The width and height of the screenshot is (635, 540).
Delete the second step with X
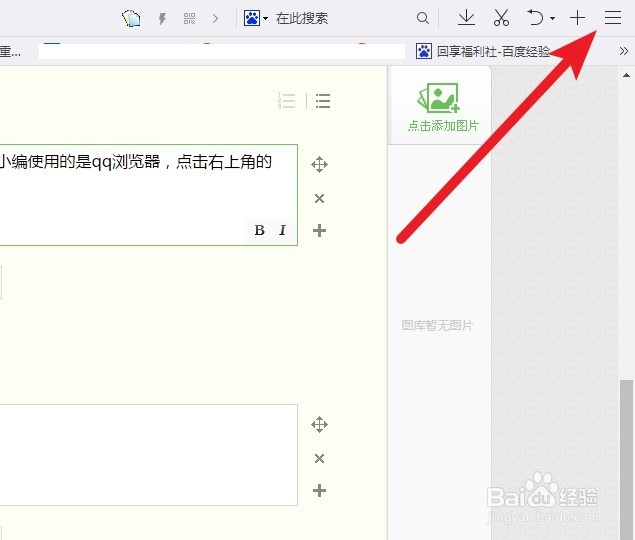320,459
